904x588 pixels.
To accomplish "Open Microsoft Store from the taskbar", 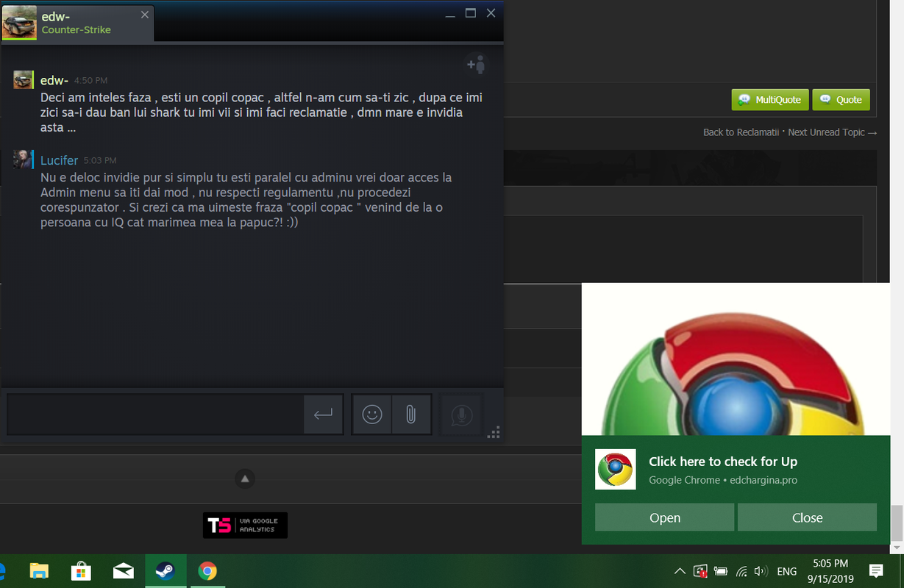I will (x=81, y=571).
